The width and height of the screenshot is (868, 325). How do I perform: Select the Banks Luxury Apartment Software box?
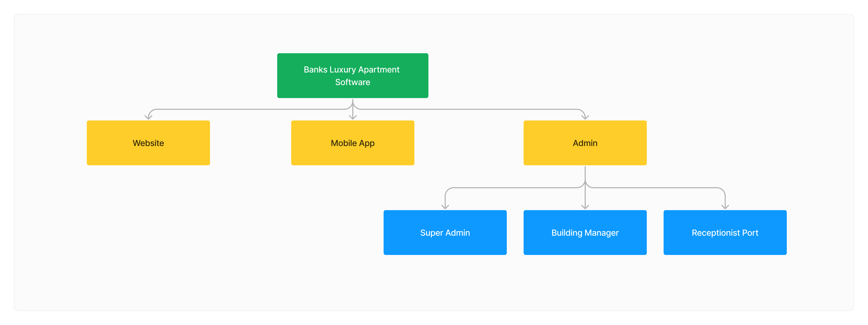pos(352,75)
